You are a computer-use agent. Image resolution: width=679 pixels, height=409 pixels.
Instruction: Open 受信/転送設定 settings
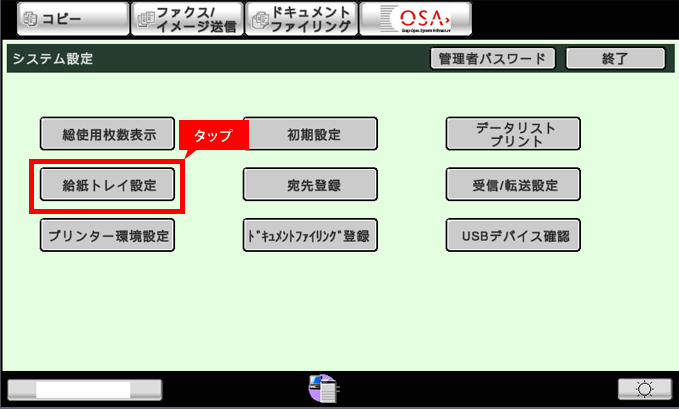(513, 186)
